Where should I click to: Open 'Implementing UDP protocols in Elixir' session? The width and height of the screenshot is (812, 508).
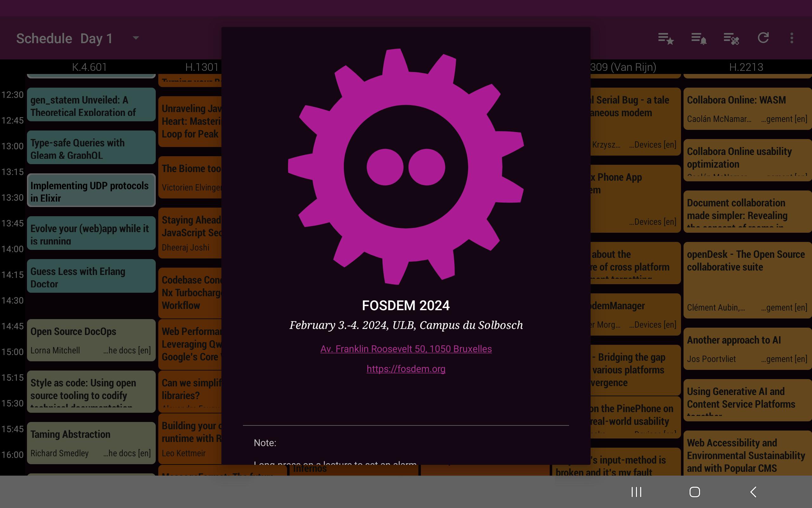click(x=91, y=190)
